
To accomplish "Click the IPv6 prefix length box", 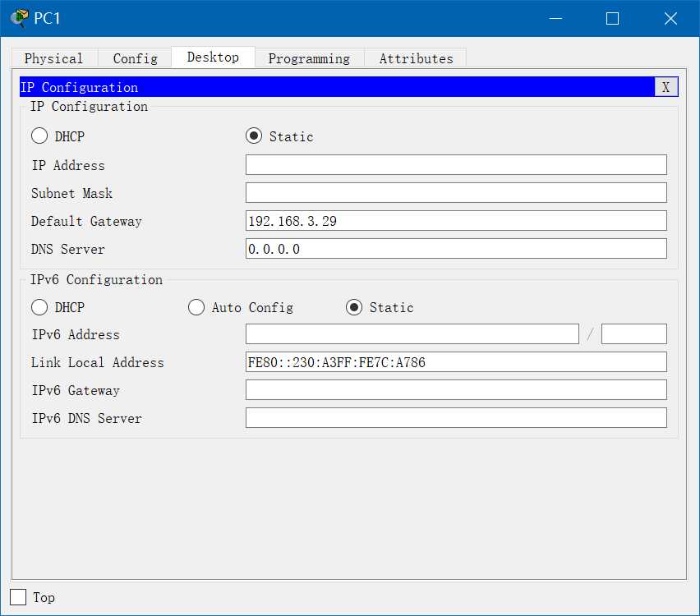I will 634,334.
